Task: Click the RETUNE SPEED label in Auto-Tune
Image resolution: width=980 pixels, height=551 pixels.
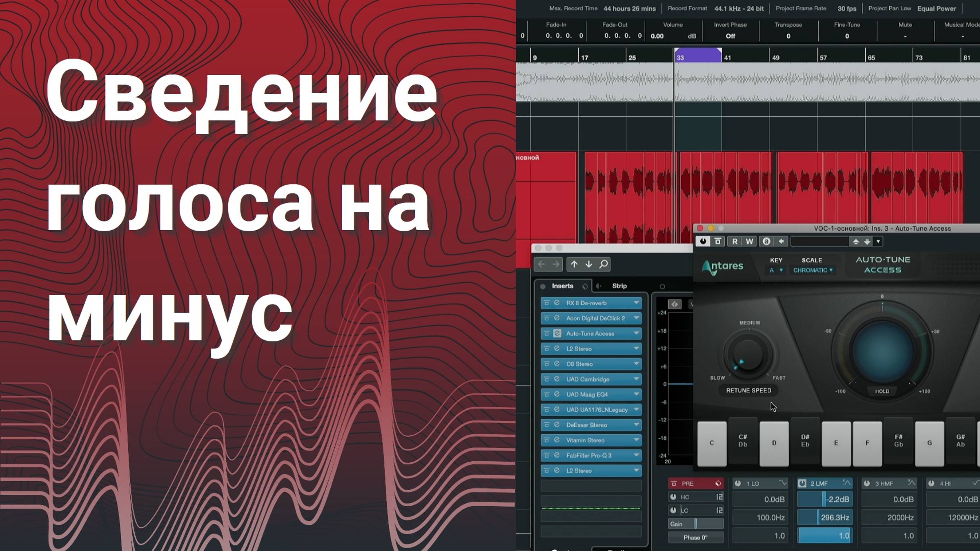Action: [x=748, y=391]
